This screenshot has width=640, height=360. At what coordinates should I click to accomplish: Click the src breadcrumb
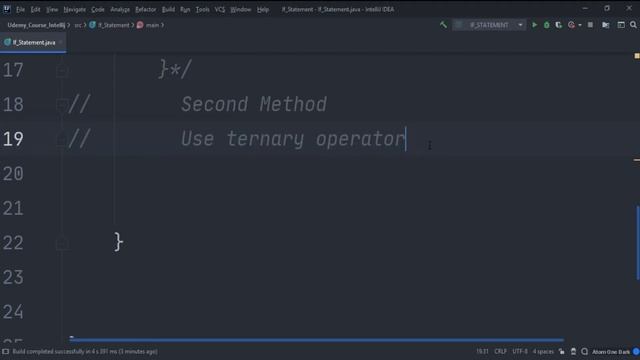[x=78, y=25]
